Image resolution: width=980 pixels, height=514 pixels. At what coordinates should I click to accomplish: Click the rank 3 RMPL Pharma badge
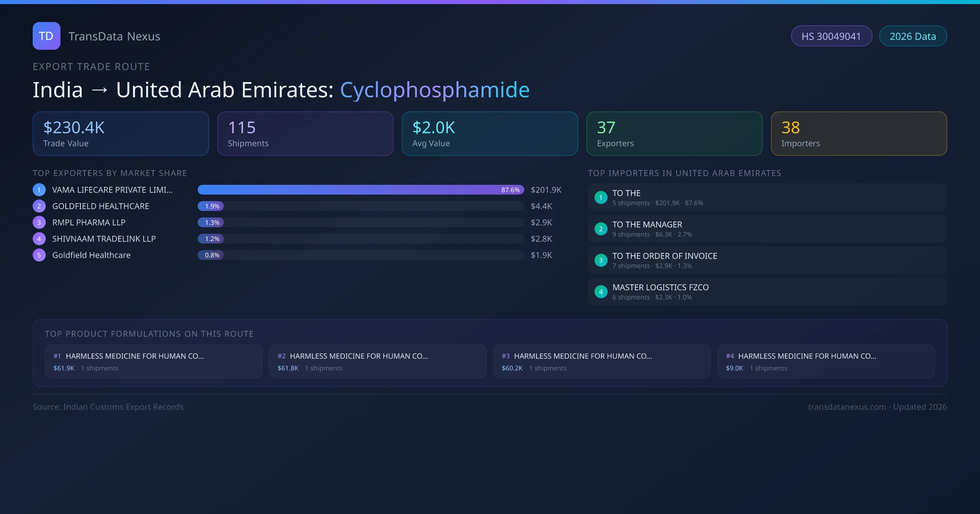39,222
